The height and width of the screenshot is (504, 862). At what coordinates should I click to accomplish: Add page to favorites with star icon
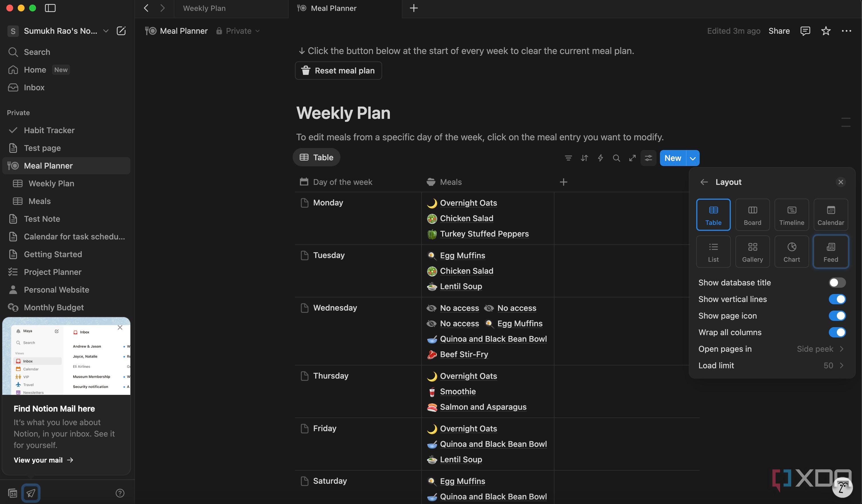(x=826, y=31)
